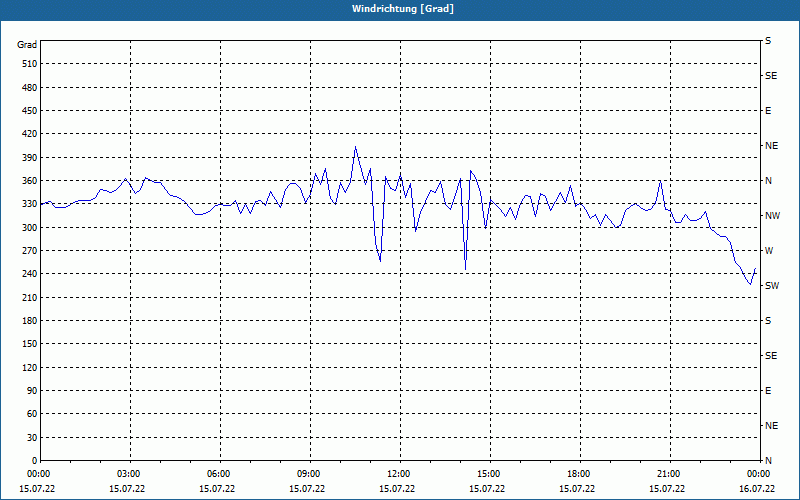Select the 270 value on the degree axis
The image size is (800, 500).
[x=30, y=251]
